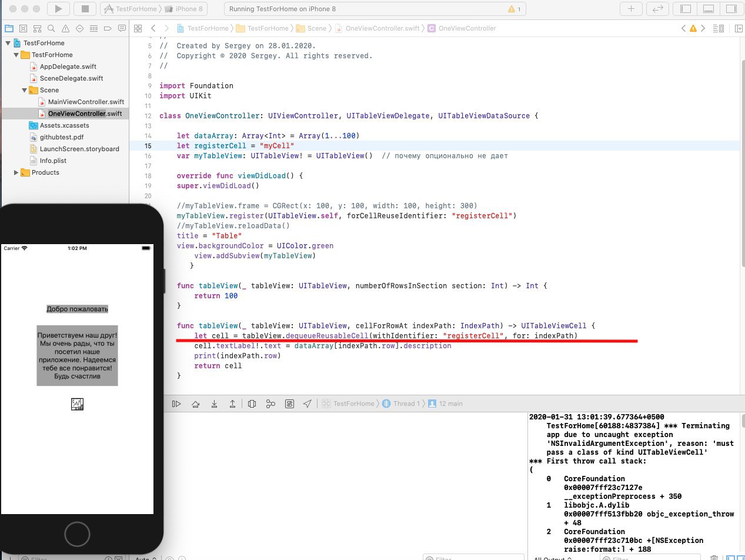Toggle the Debug area bottom panel
Viewport: 745px width, 560px height.
pos(709,9)
